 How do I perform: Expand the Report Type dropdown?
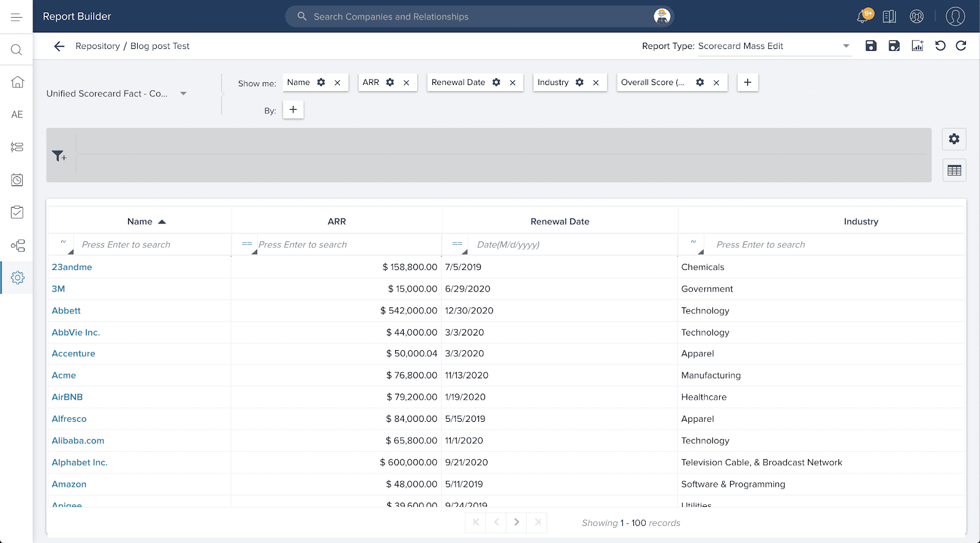coord(846,46)
